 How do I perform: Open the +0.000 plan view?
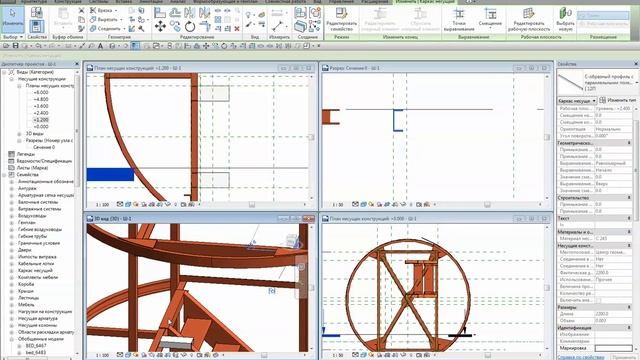tap(41, 127)
